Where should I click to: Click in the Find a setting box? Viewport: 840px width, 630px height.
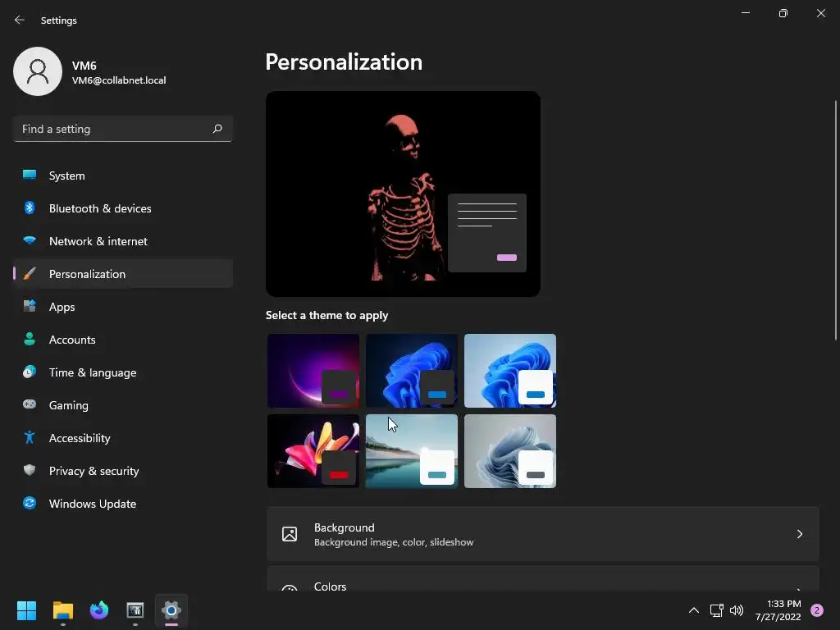click(x=123, y=129)
